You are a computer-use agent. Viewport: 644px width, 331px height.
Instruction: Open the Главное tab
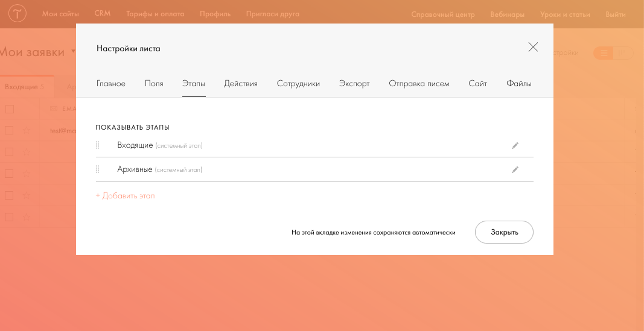point(111,84)
